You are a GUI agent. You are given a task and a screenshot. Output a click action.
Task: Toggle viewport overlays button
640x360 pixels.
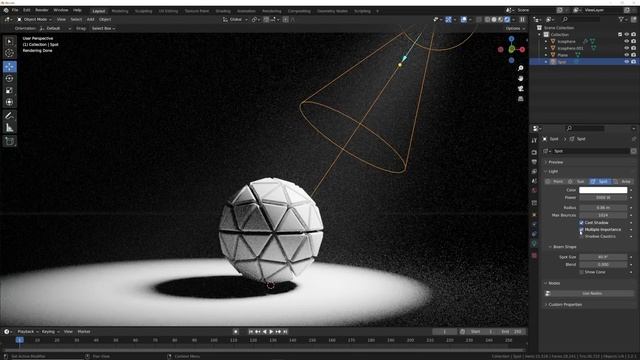(463, 19)
